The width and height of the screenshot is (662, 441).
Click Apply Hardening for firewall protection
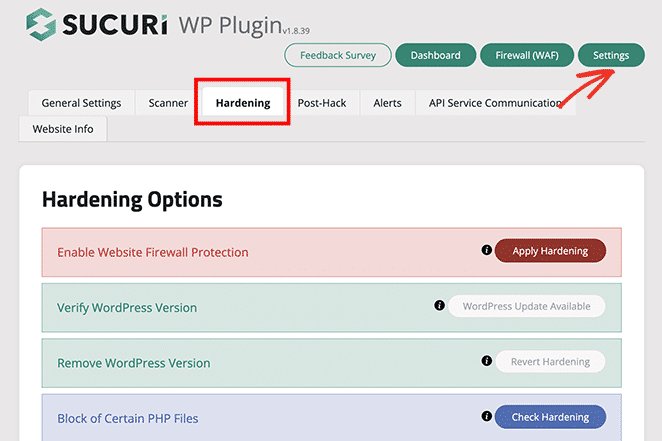[550, 251]
